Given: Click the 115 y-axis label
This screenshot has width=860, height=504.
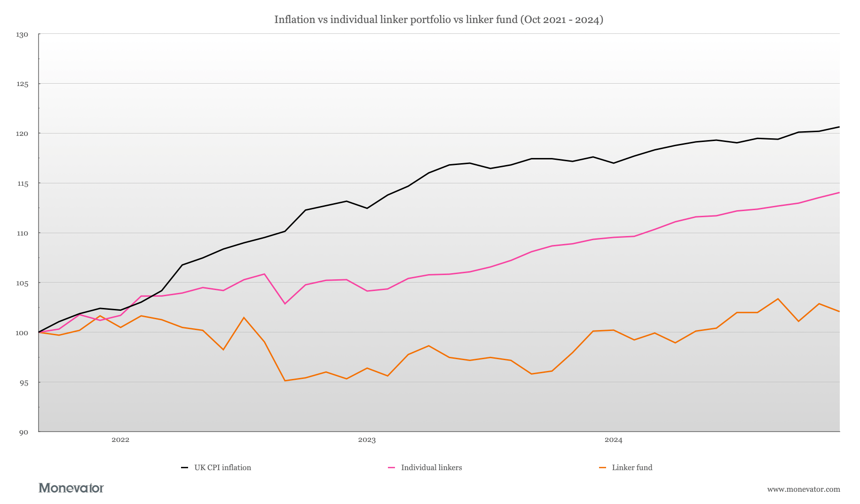Looking at the screenshot, I should coord(22,184).
